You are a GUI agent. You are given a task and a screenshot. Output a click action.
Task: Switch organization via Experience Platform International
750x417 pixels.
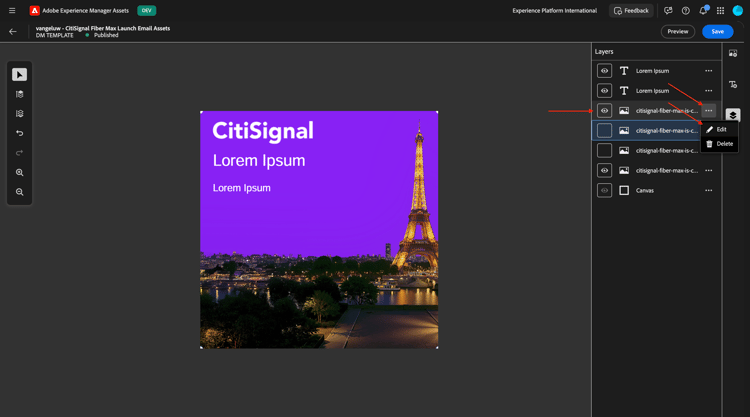[x=554, y=11]
